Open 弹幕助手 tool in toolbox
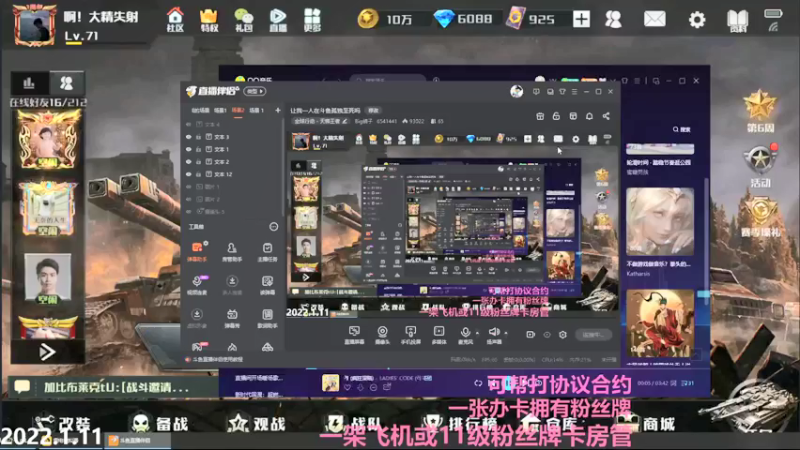800x450 pixels. [197, 252]
